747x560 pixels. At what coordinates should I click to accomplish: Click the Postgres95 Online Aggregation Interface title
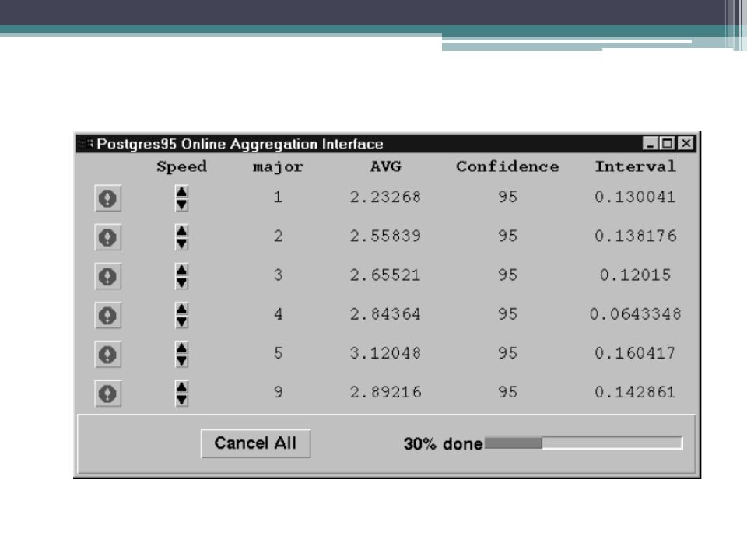(x=240, y=144)
